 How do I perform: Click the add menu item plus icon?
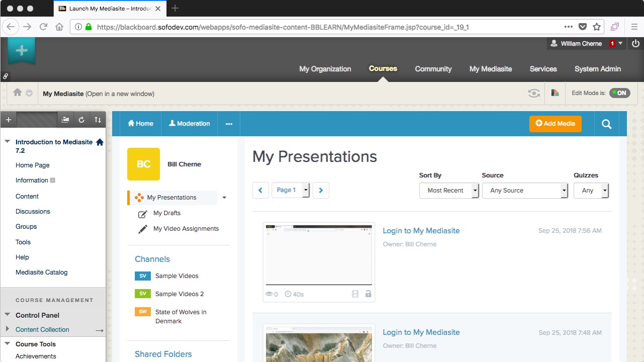click(x=9, y=120)
